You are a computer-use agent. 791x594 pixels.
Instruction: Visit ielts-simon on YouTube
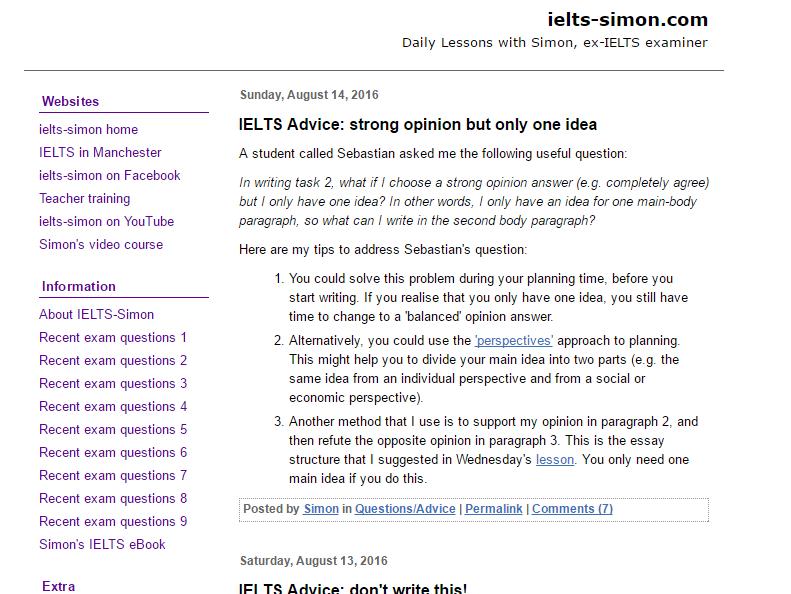106,221
